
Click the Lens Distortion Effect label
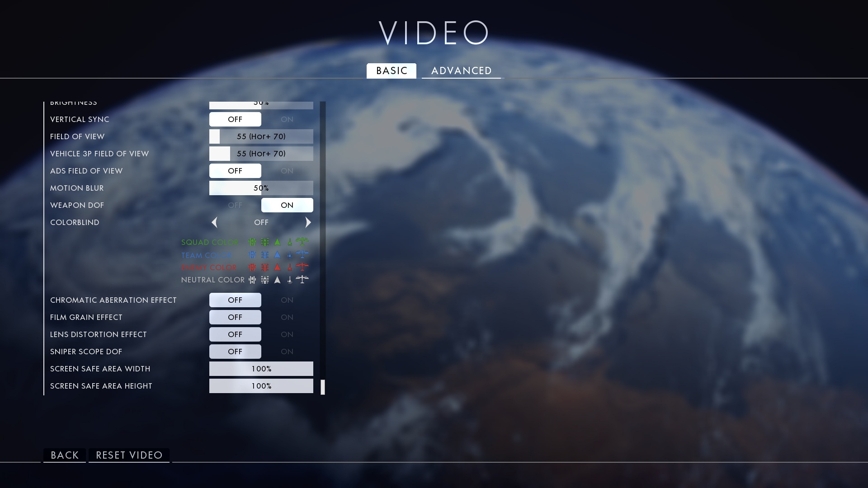(99, 334)
